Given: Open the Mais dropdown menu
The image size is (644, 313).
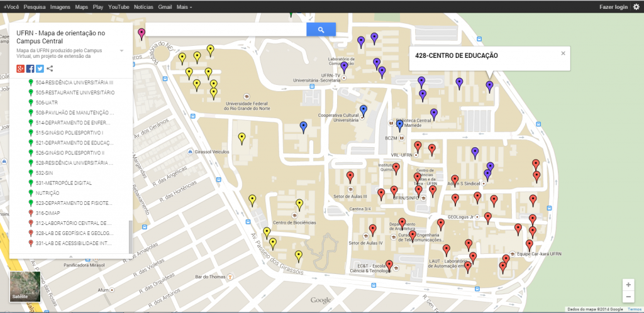Looking at the screenshot, I should (x=184, y=6).
